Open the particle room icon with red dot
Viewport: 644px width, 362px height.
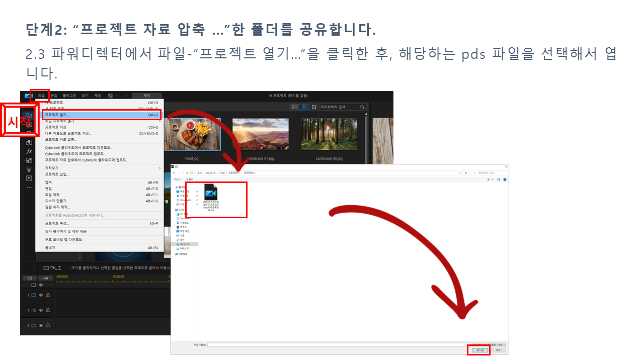tap(29, 160)
